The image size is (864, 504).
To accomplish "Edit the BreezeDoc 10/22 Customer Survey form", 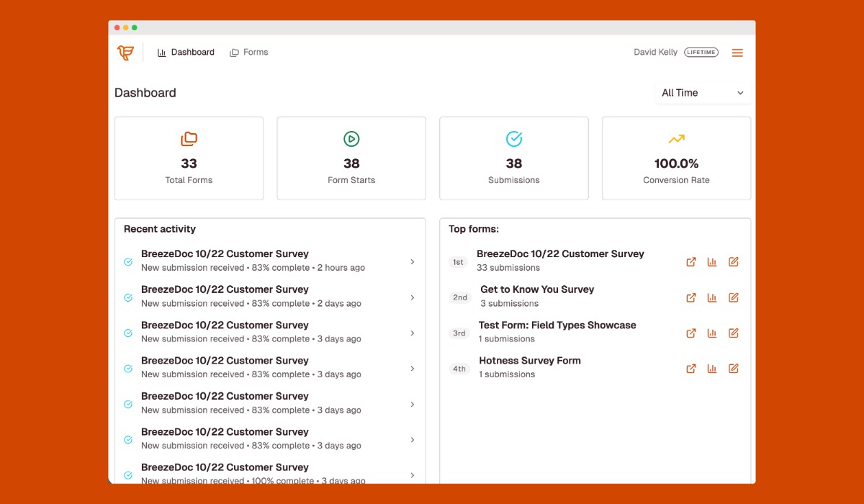I will [x=734, y=262].
